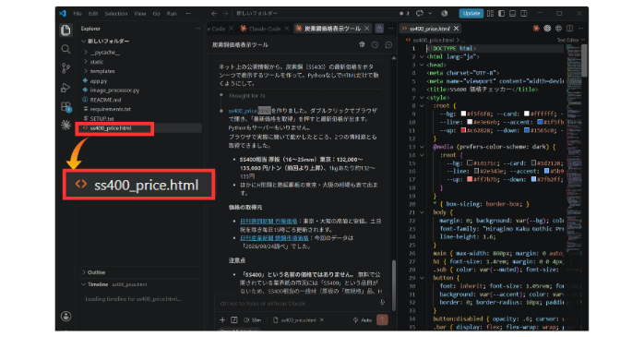644x337 pixels.
Task: Open the Extensions view
Action: [x=66, y=106]
